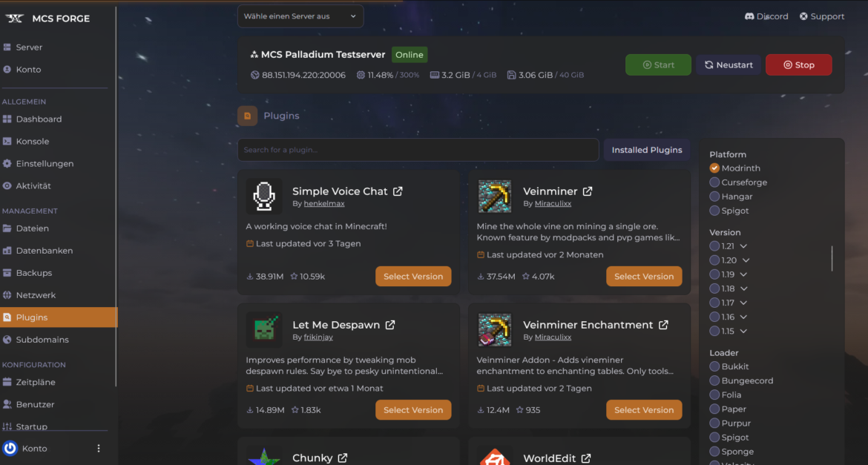Select Version for Veinminer Enchantment
Viewport: 868px width, 465px height.
pyautogui.click(x=644, y=409)
